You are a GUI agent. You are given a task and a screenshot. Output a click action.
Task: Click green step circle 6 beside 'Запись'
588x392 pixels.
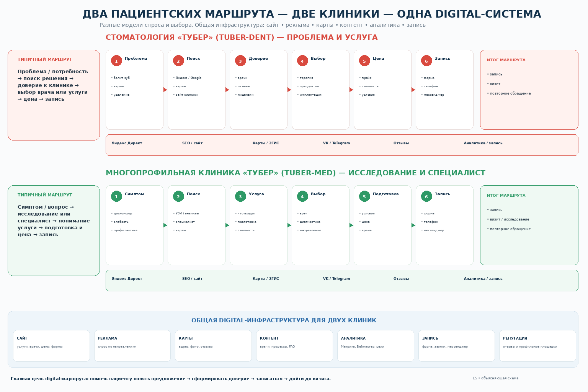[426, 196]
